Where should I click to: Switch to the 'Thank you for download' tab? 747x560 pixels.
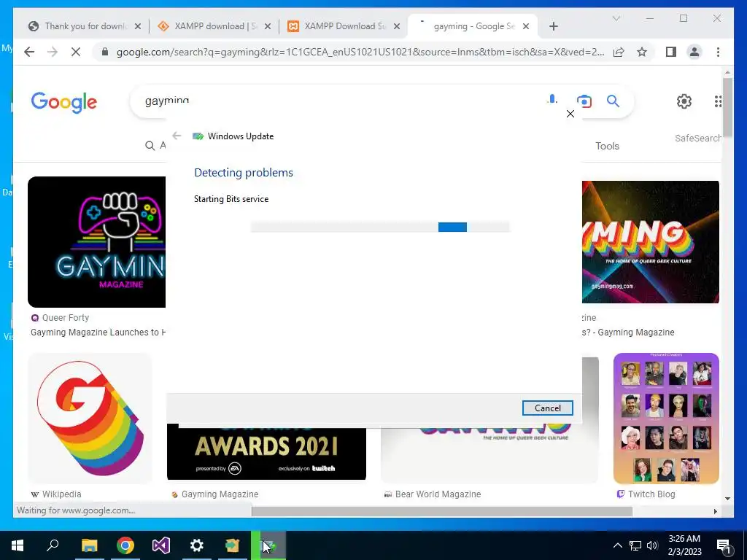tap(86, 26)
